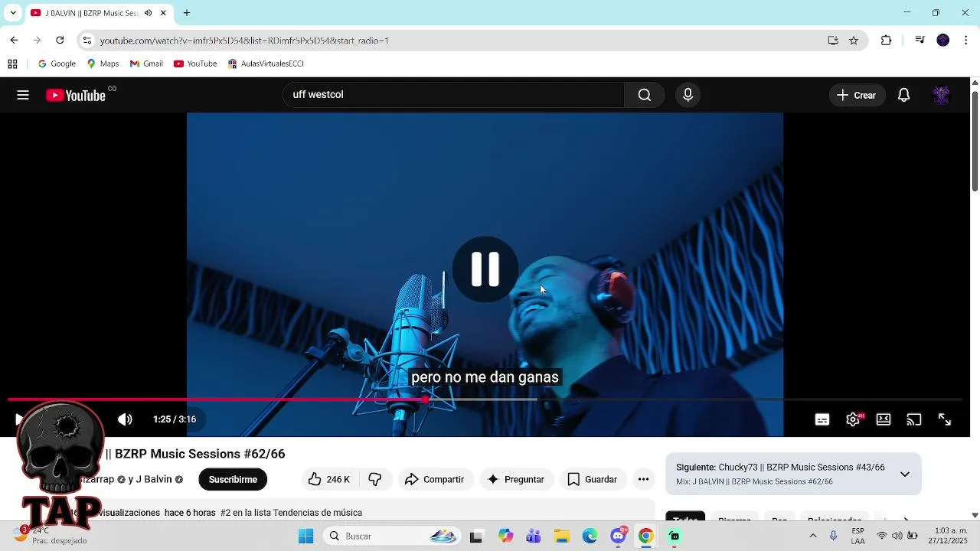
Task: Switch to theater mode in the player
Action: coord(884,419)
